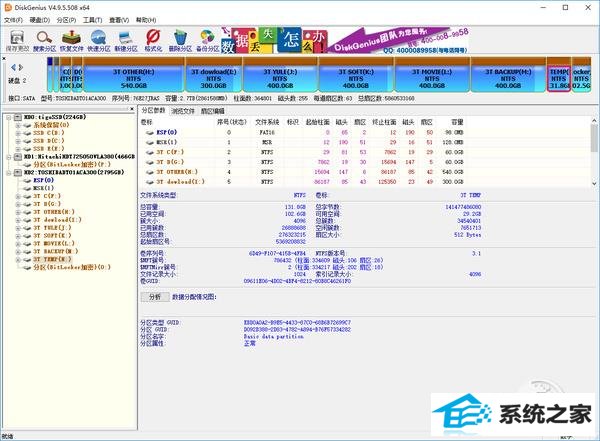Expand the SSD C(B:) tree node

[18, 133]
